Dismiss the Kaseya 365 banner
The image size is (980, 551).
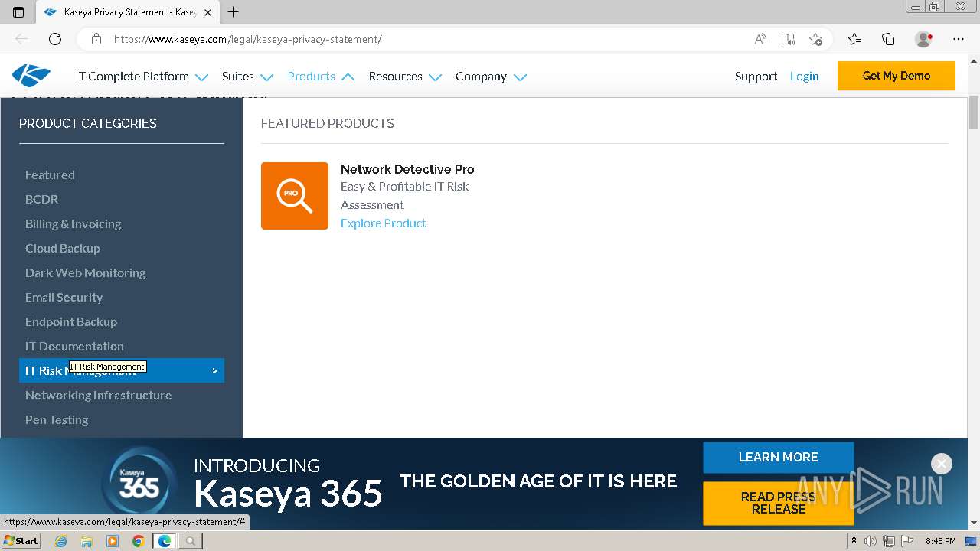pyautogui.click(x=942, y=464)
